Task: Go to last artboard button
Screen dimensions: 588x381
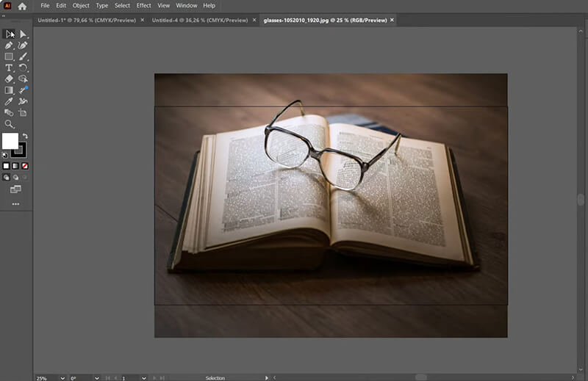Action: click(162, 378)
